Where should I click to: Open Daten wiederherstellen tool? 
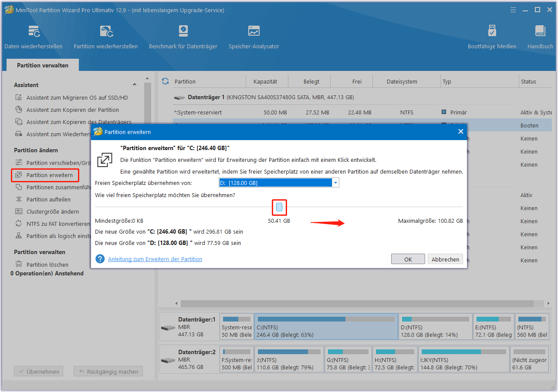pyautogui.click(x=34, y=37)
